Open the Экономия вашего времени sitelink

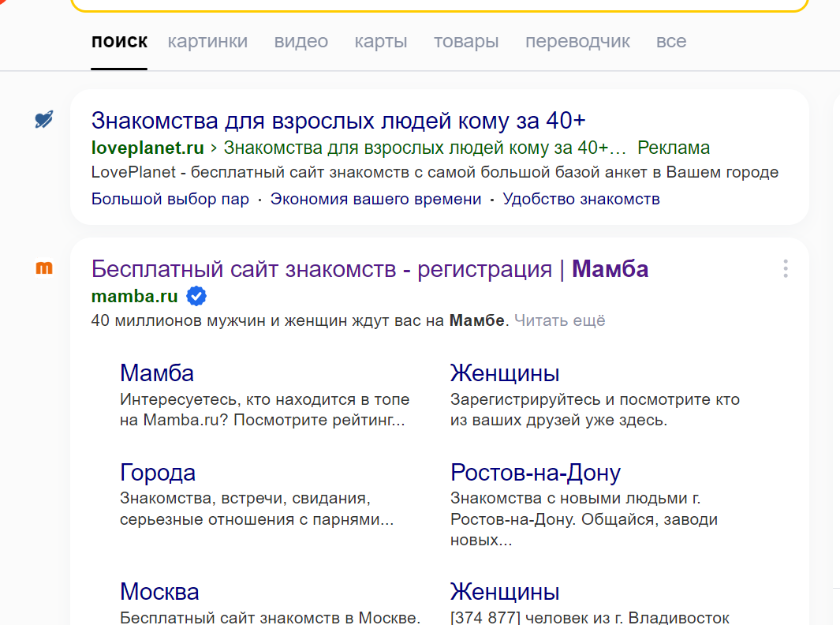375,199
